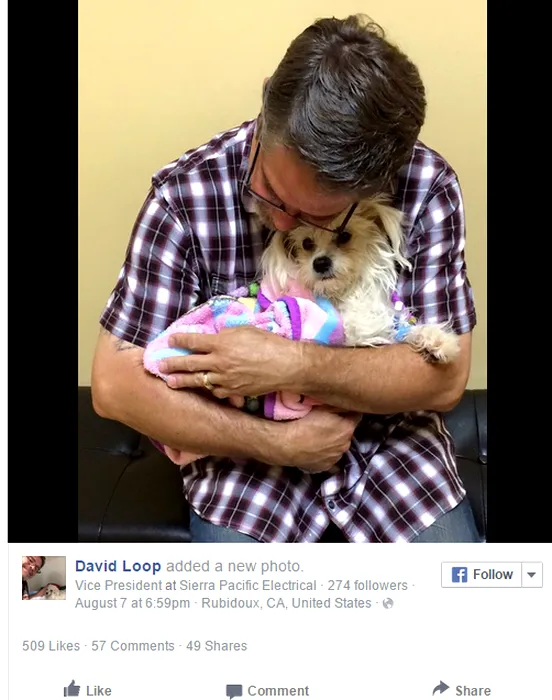Follow David Loop
The height and width of the screenshot is (700, 552).
[481, 575]
